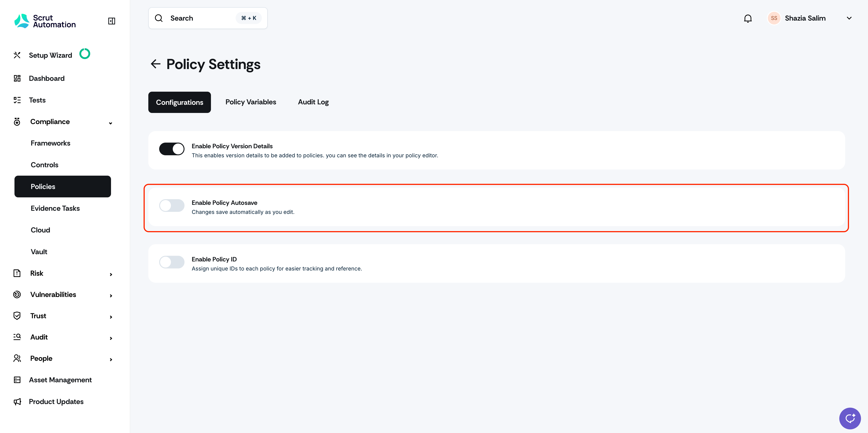The image size is (868, 433).
Task: Open the Frameworks page
Action: coord(51,143)
